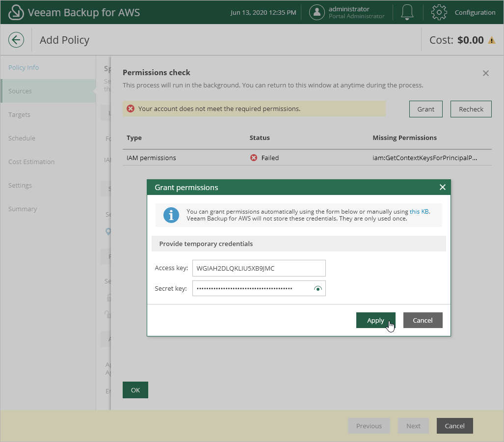Image resolution: width=504 pixels, height=442 pixels.
Task: Click the 'Failed' status text
Action: [x=270, y=158]
